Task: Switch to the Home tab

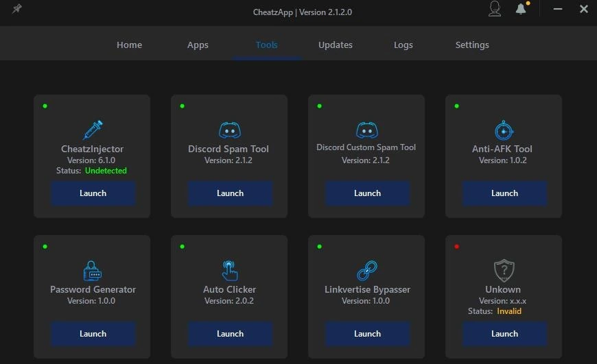Action: pyautogui.click(x=129, y=45)
